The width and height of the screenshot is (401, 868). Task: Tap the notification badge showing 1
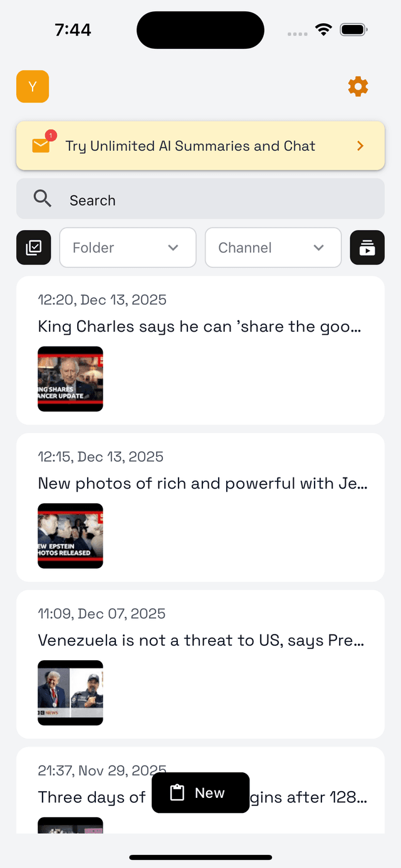point(50,135)
